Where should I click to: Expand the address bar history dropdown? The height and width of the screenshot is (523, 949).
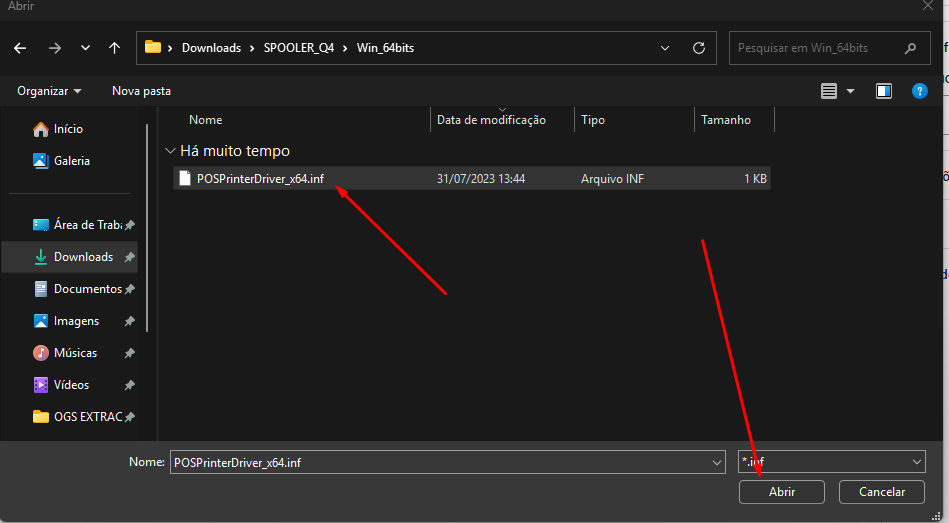[666, 48]
